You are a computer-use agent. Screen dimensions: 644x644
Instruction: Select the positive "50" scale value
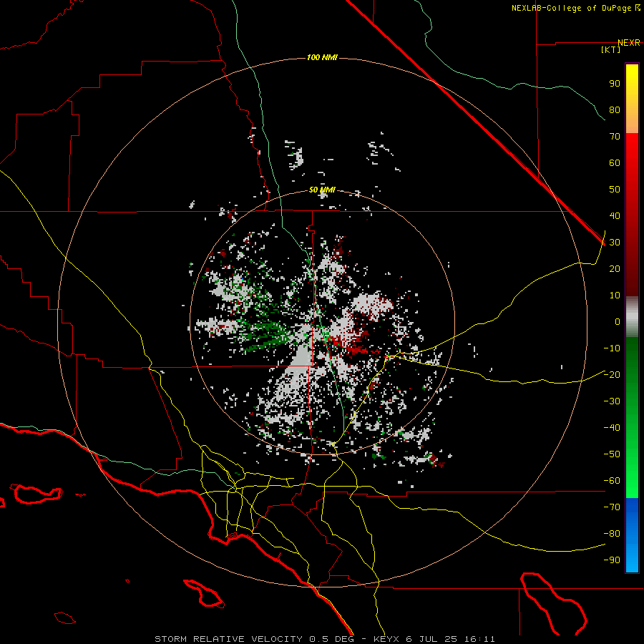tap(615, 190)
